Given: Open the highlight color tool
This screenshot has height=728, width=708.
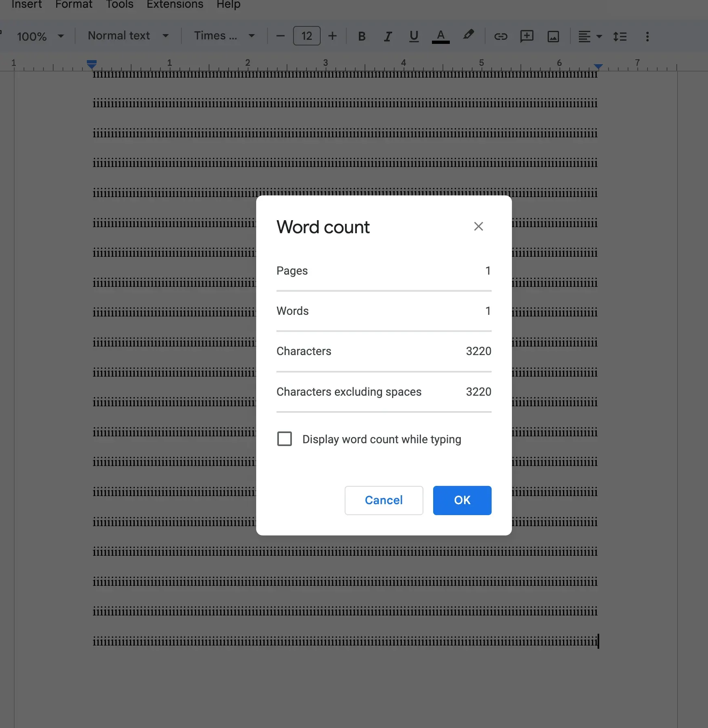Looking at the screenshot, I should click(468, 35).
